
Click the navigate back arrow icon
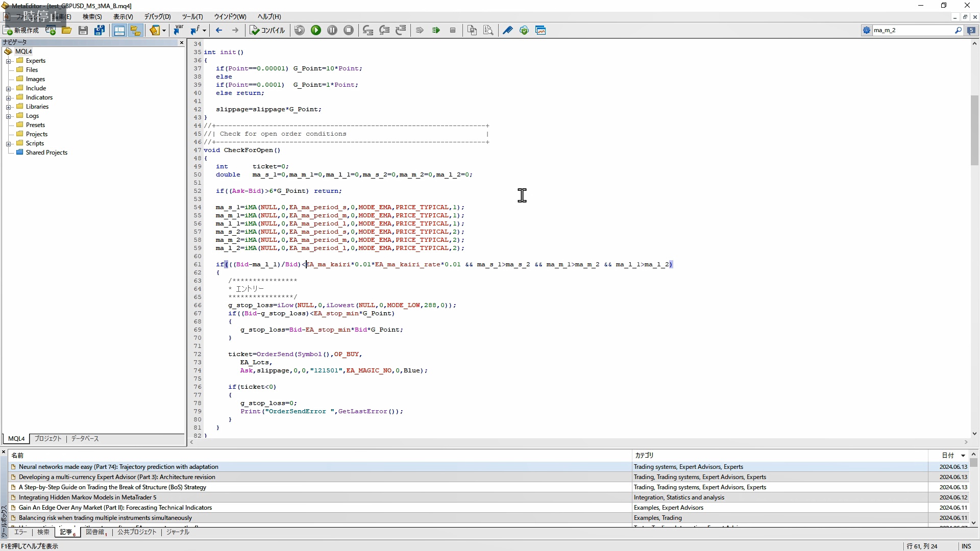(x=219, y=31)
